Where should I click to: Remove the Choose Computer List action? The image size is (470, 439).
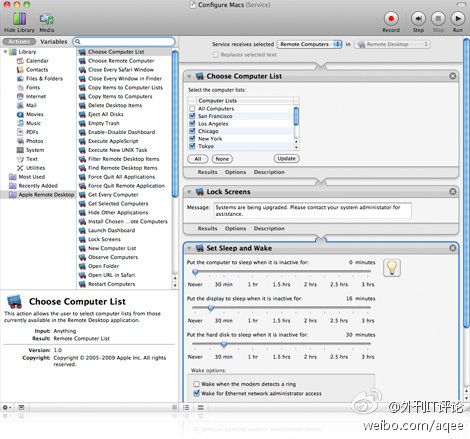(453, 76)
